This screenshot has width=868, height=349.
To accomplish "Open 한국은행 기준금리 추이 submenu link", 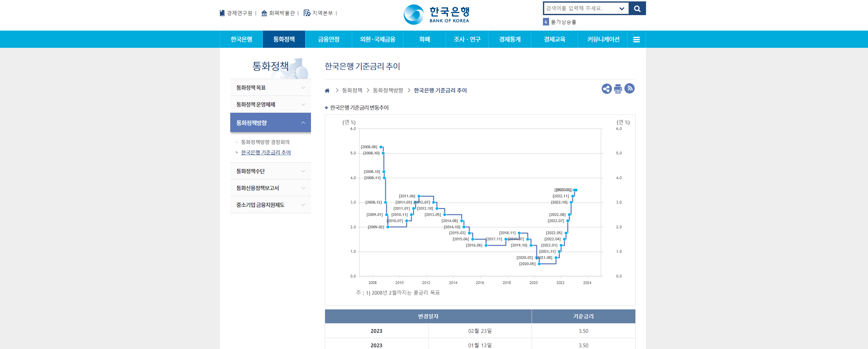I will 266,152.
